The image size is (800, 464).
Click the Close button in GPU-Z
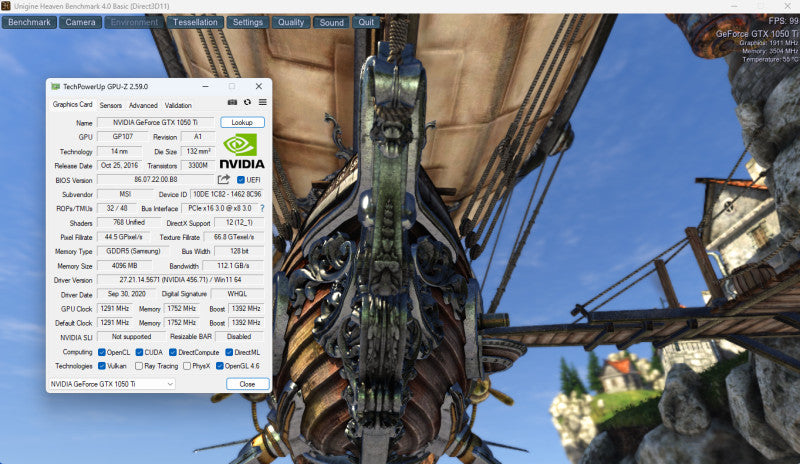[x=247, y=384]
